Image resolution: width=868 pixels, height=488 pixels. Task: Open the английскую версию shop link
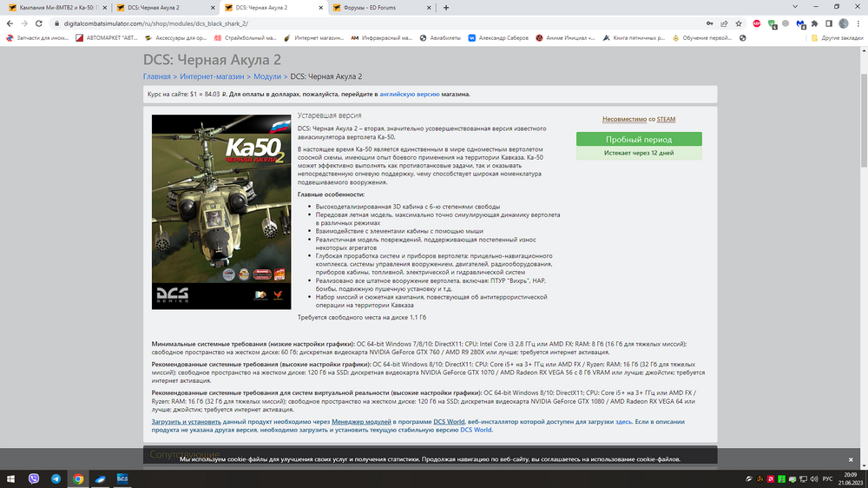[x=409, y=94]
